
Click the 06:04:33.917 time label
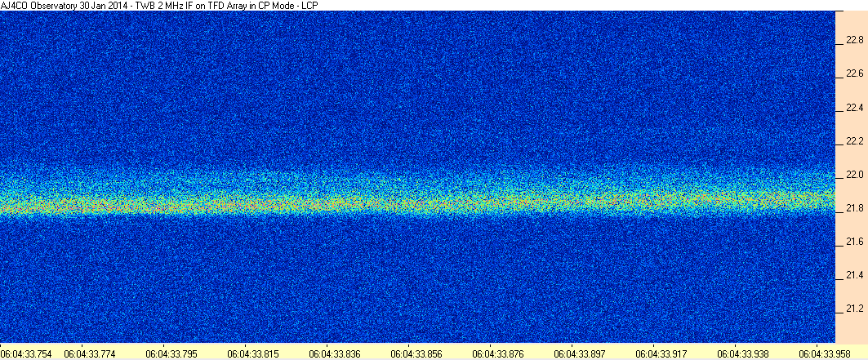pos(661,353)
